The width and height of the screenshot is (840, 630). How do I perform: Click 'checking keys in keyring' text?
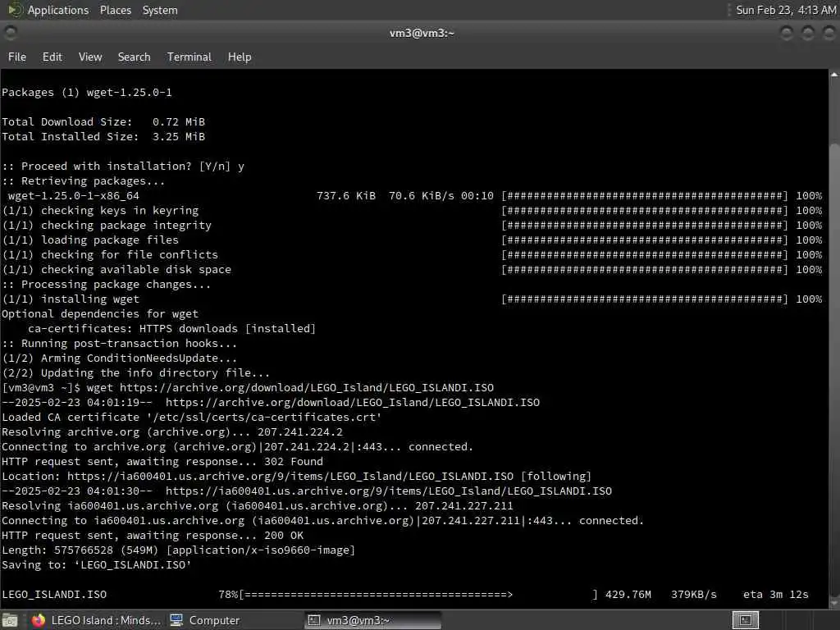(120, 211)
